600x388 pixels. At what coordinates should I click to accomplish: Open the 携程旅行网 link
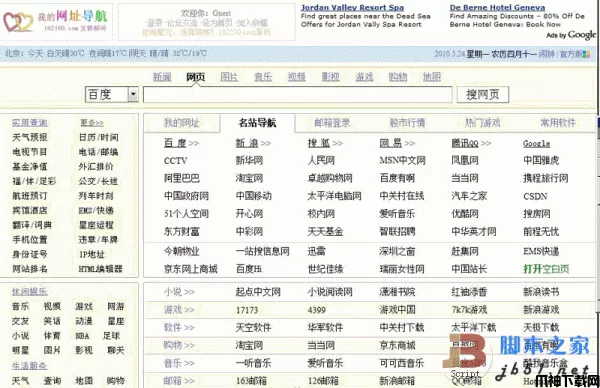coord(546,178)
